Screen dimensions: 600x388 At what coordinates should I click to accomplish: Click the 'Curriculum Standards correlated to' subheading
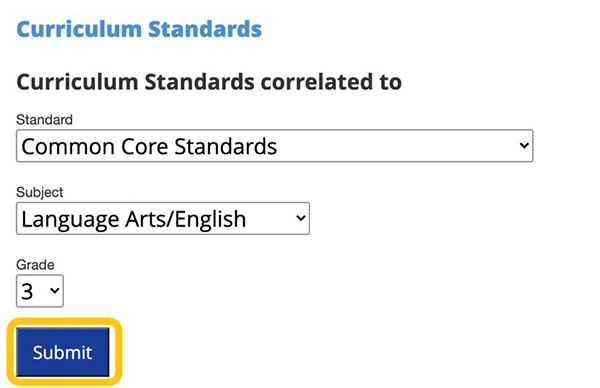pyautogui.click(x=209, y=82)
